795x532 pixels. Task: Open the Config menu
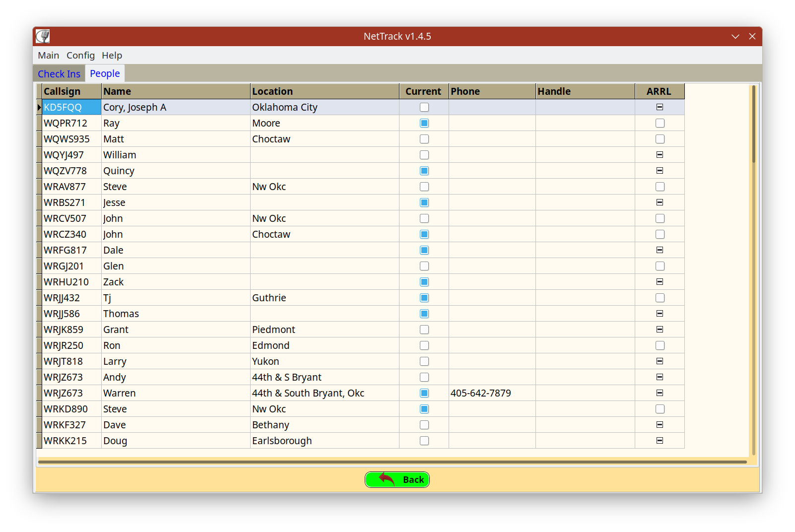(80, 56)
